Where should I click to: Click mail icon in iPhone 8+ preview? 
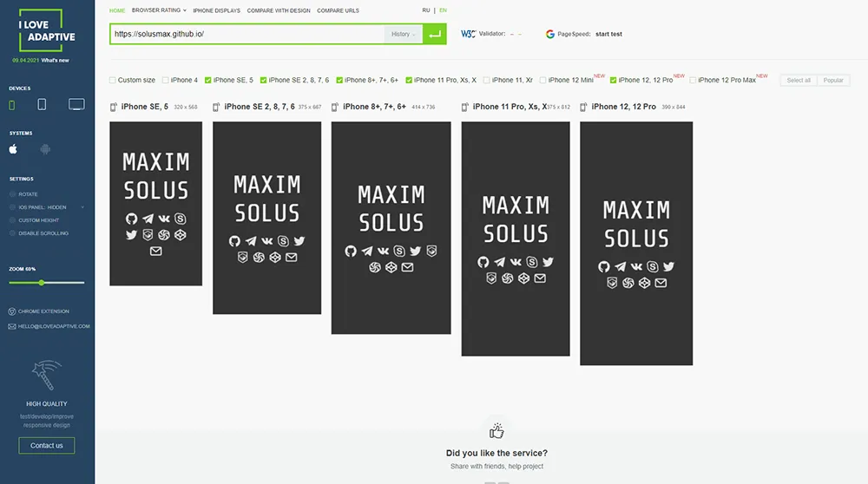(407, 267)
